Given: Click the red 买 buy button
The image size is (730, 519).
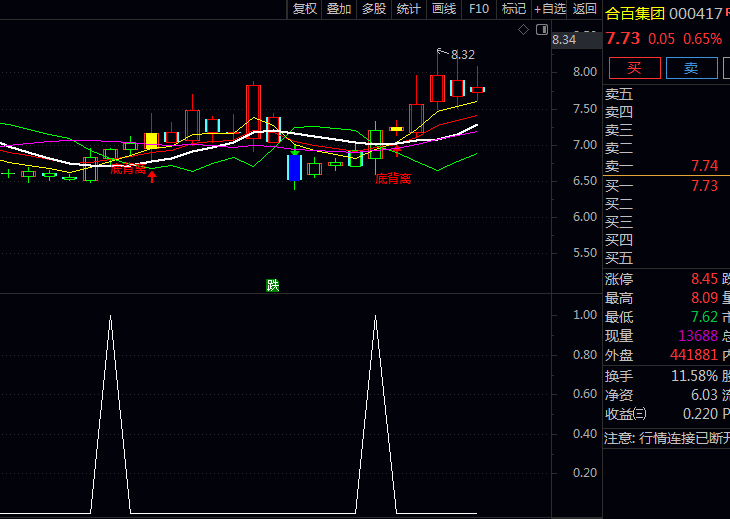Looking at the screenshot, I should point(634,68).
